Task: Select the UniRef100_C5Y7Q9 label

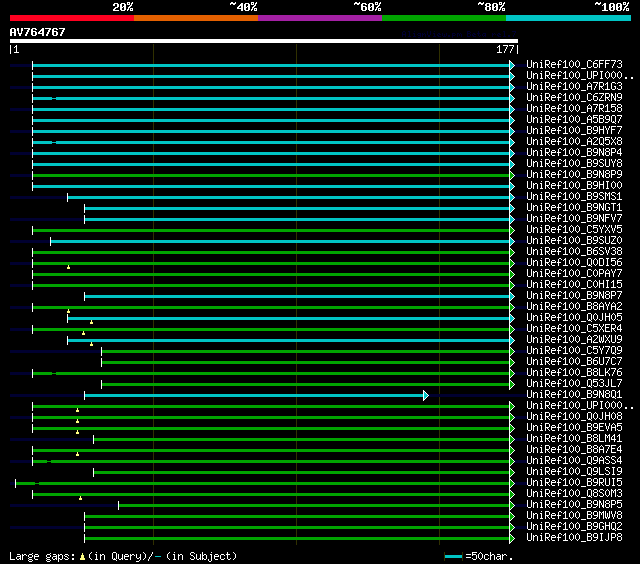Action: click(574, 351)
